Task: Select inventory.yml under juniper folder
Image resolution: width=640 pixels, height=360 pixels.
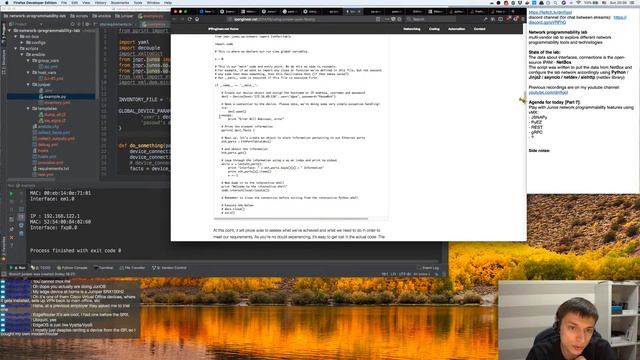Action: [x=57, y=102]
